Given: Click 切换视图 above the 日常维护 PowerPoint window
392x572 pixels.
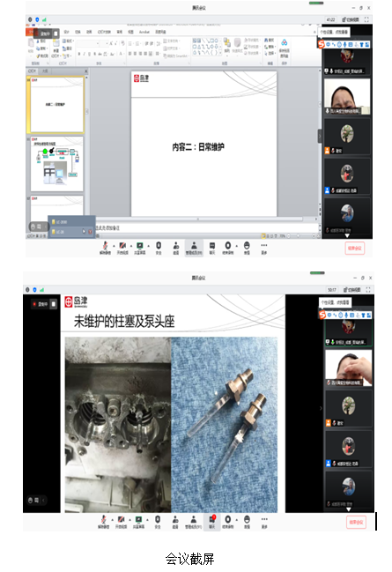Looking at the screenshot, I should pyautogui.click(x=351, y=19).
